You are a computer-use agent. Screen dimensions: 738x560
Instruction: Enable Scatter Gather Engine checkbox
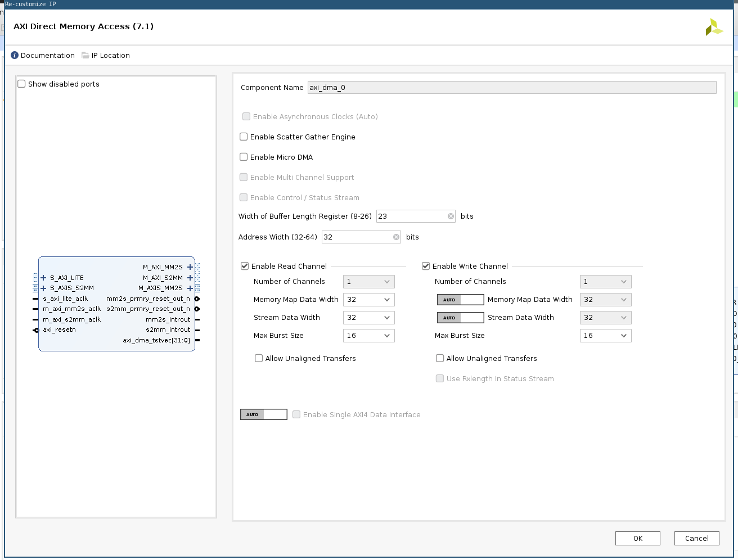tap(244, 137)
